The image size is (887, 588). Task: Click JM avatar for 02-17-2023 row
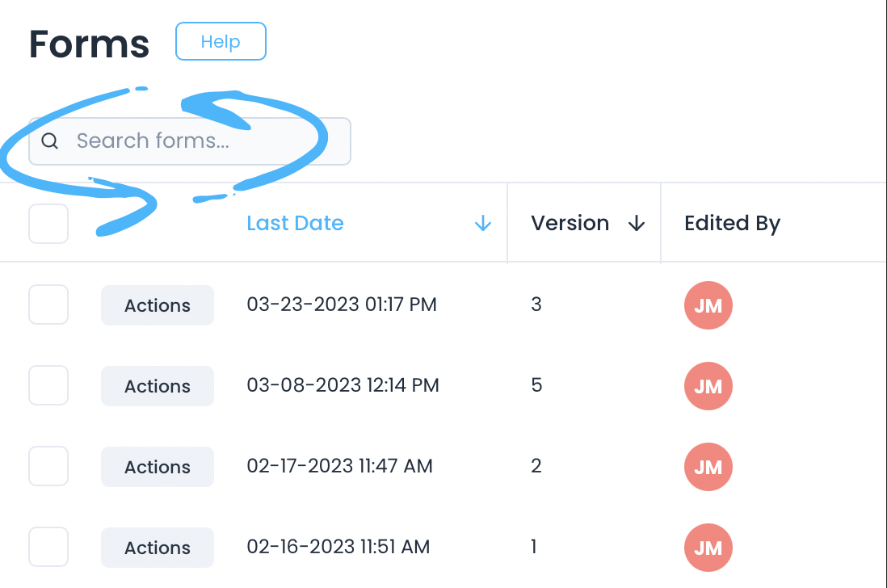[x=708, y=467]
